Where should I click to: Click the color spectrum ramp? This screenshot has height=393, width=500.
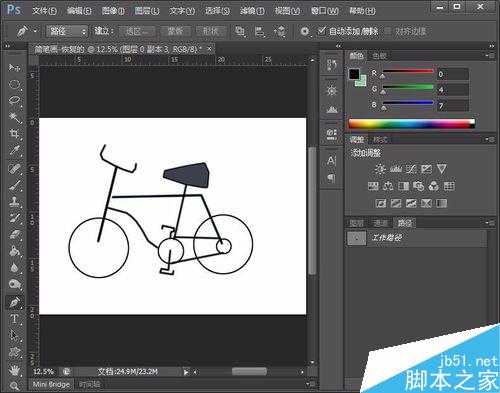click(x=412, y=124)
